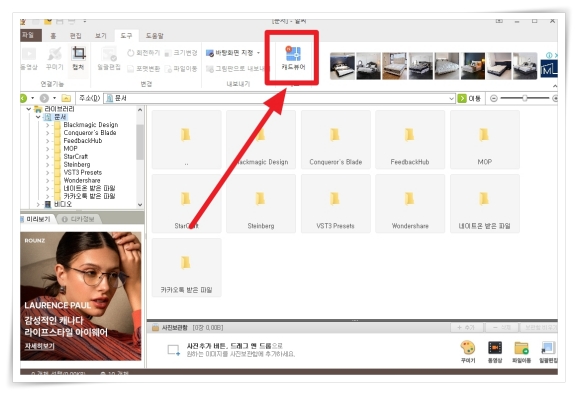Expand Conqueror's Blade tree node
This screenshot has width=578, height=395.
click(48, 133)
